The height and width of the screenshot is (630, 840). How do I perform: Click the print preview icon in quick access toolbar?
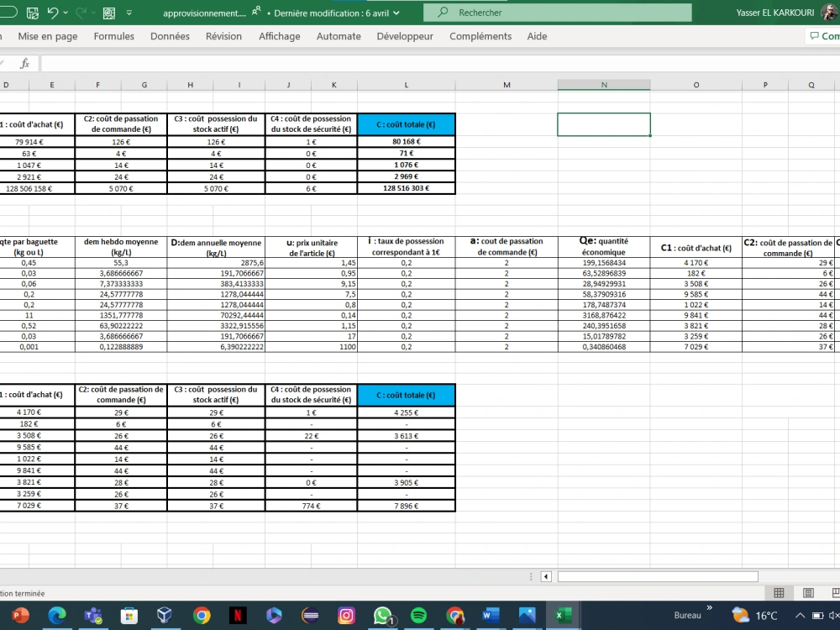109,13
